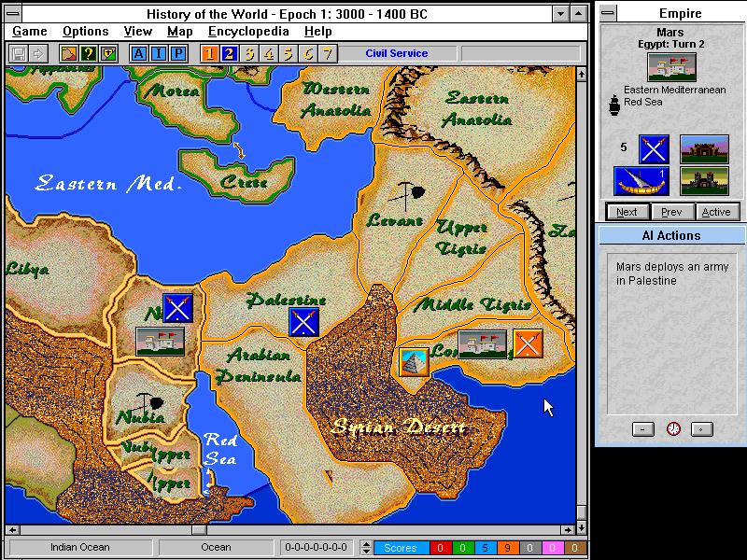Click the plus button in AI Actions
This screenshot has width=747, height=560.
[x=702, y=429]
